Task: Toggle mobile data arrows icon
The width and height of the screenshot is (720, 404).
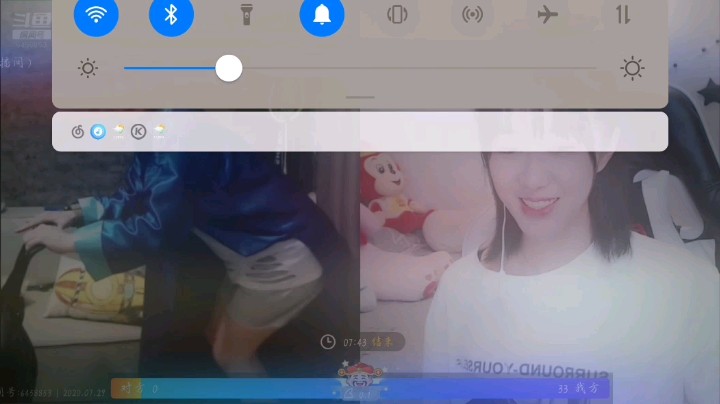Action: point(623,14)
